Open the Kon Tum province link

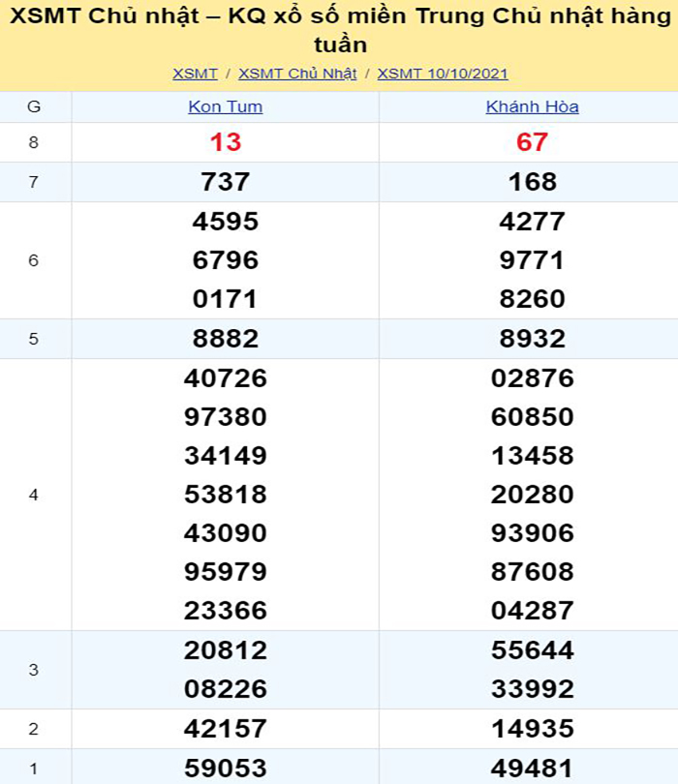pyautogui.click(x=225, y=106)
